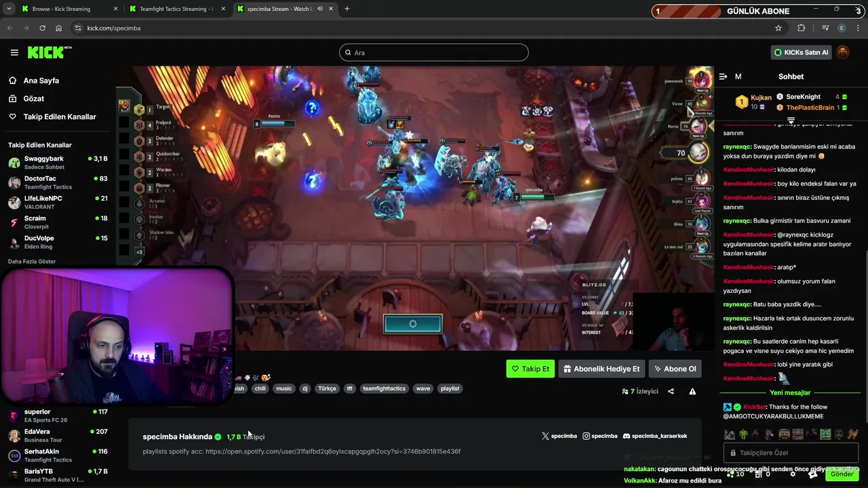
Task: Click the KICK logo
Action: coord(50,52)
